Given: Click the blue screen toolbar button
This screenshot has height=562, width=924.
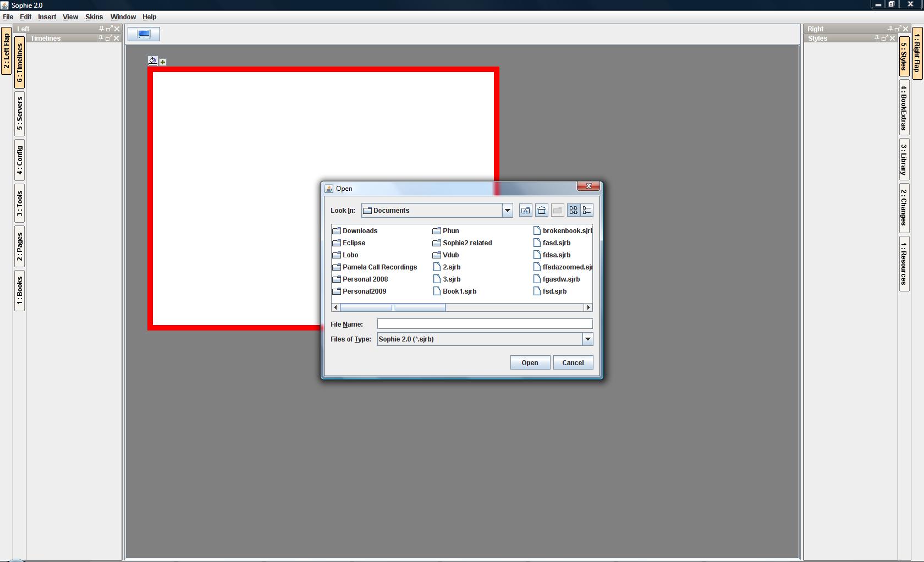Looking at the screenshot, I should [144, 34].
